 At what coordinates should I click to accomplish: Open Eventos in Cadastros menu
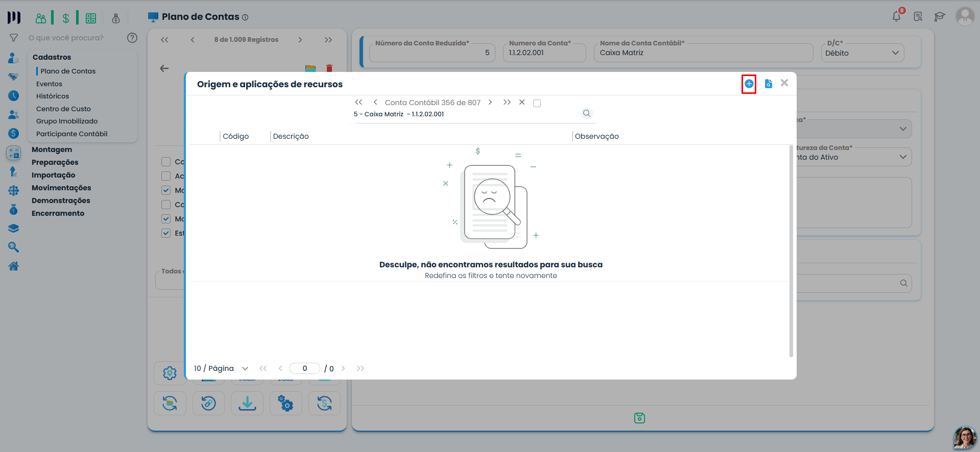pyautogui.click(x=49, y=84)
